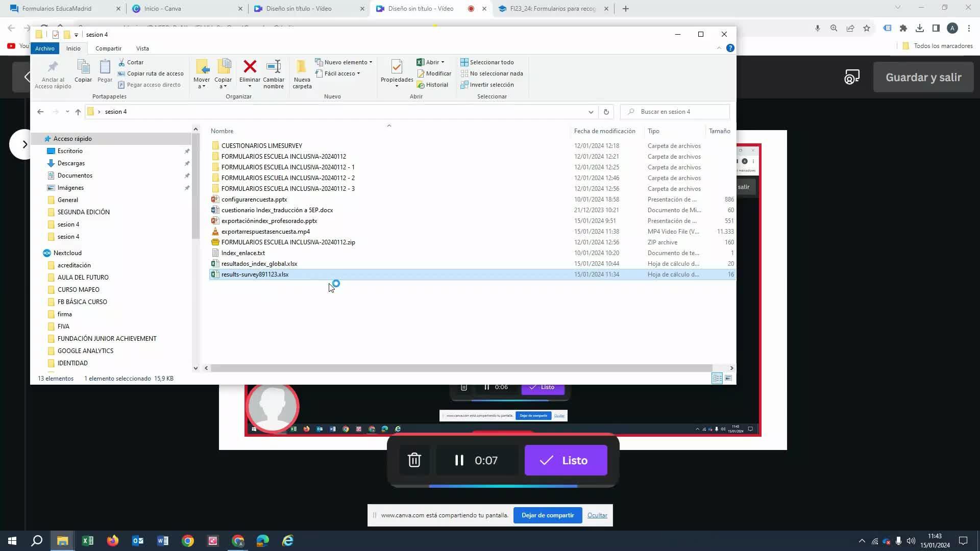Image resolution: width=980 pixels, height=551 pixels.
Task: Switch to large icons view toggle
Action: coord(728,378)
